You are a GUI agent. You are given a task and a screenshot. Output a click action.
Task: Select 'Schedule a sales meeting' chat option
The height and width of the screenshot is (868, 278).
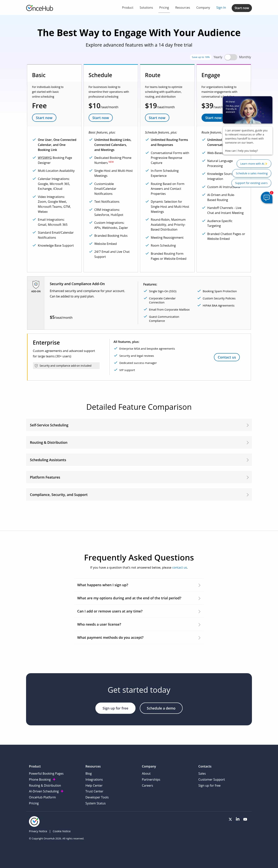click(x=251, y=173)
